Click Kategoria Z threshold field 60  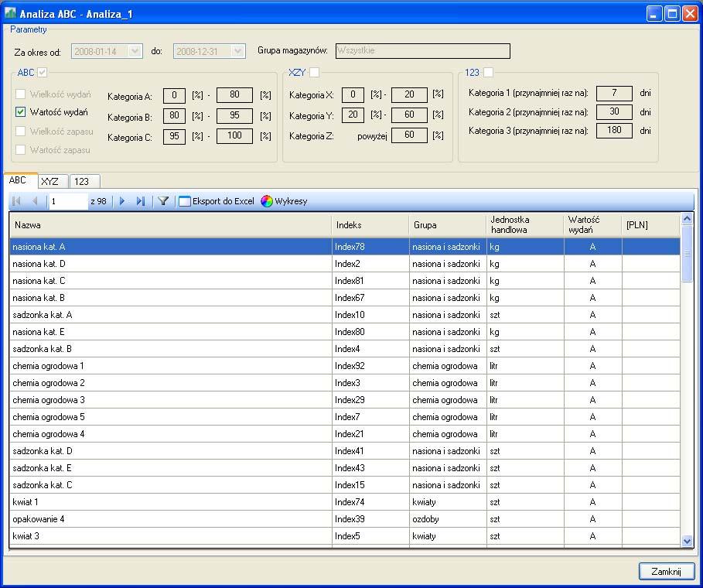coord(409,135)
